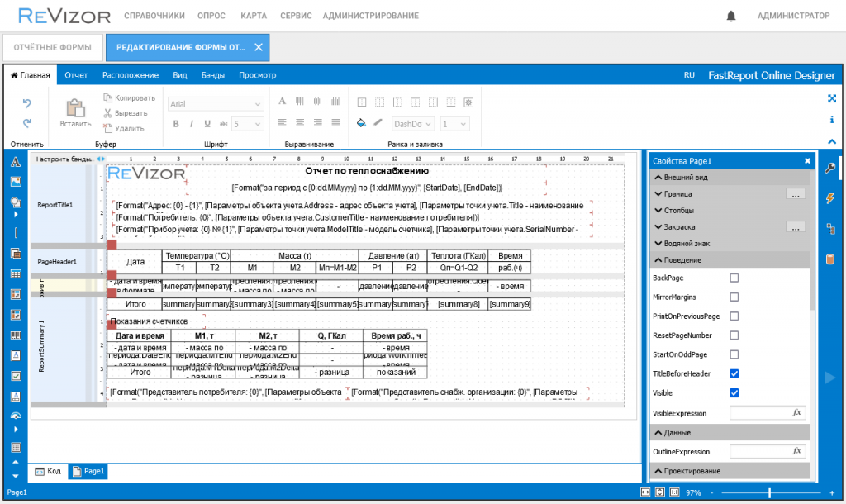Viewport: 846px width, 504px height.
Task: Pick the border line color pen
Action: 378,124
